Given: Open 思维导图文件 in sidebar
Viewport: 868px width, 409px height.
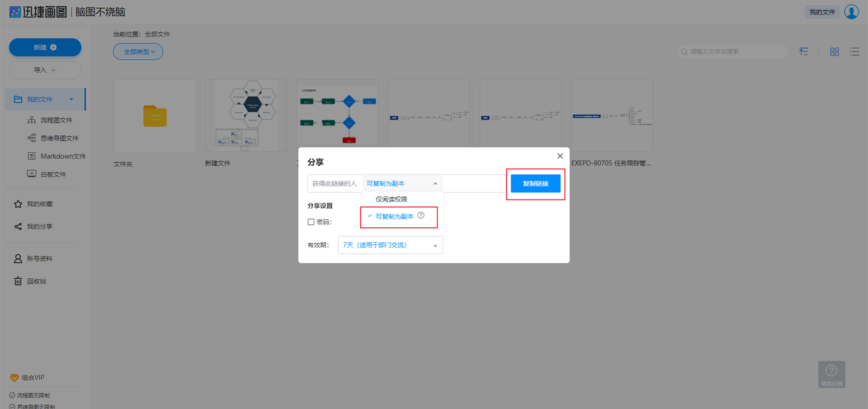Looking at the screenshot, I should click(59, 138).
